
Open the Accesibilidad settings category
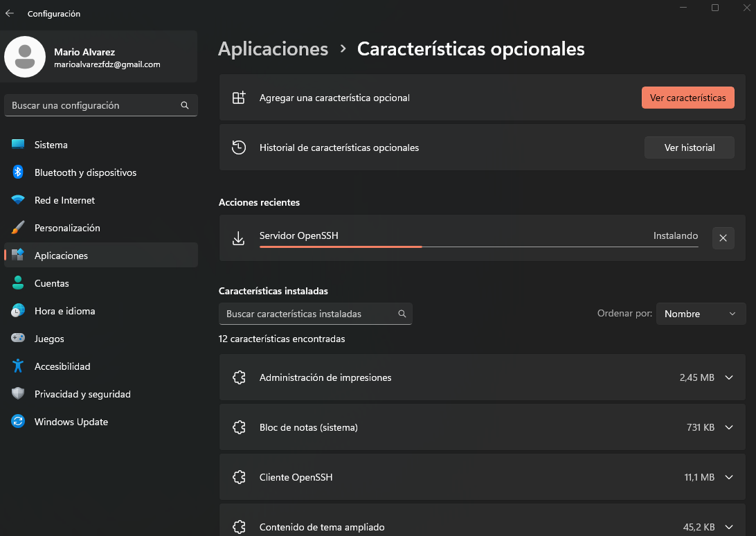pyautogui.click(x=101, y=366)
